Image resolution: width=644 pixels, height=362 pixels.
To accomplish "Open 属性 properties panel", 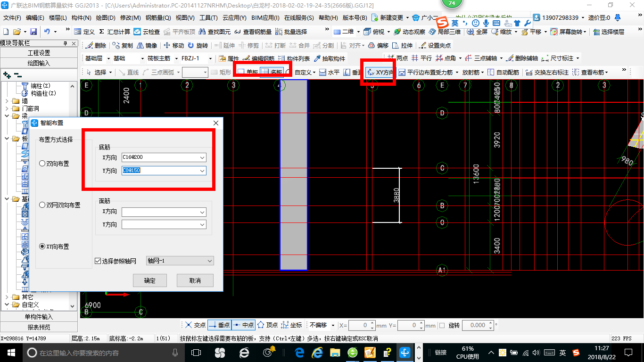I will [x=229, y=59].
